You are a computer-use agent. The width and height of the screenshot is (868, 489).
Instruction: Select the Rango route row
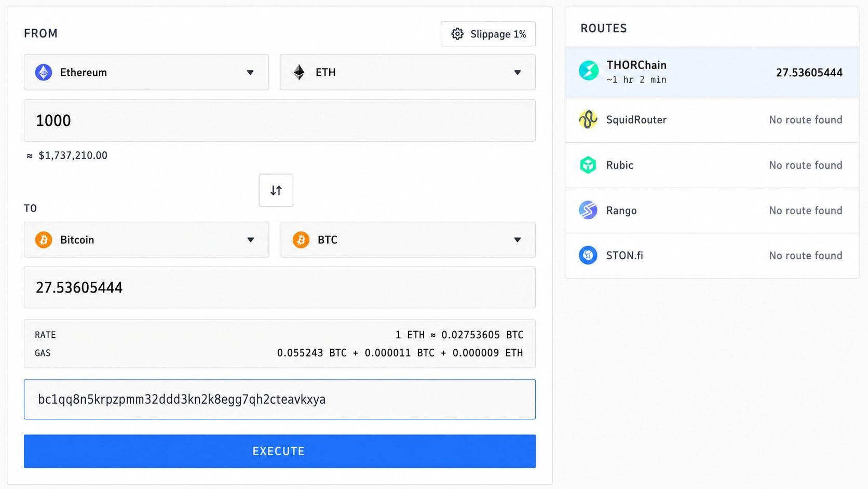tap(712, 210)
